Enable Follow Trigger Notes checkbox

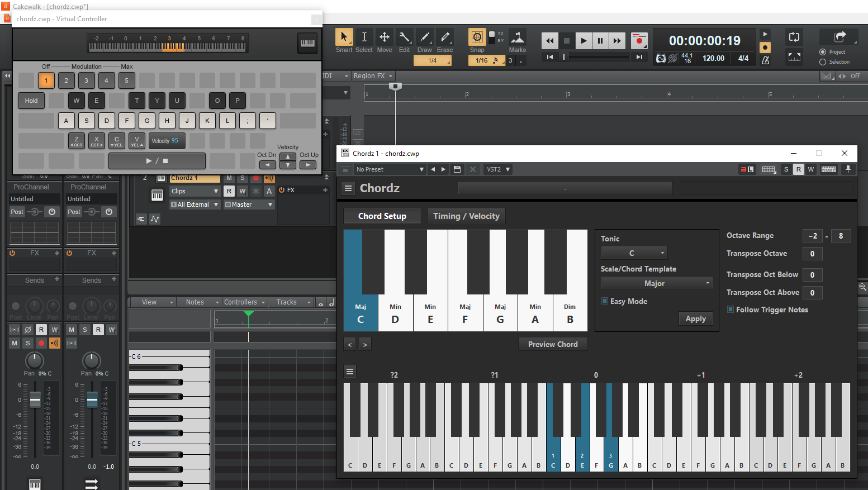[x=731, y=310]
